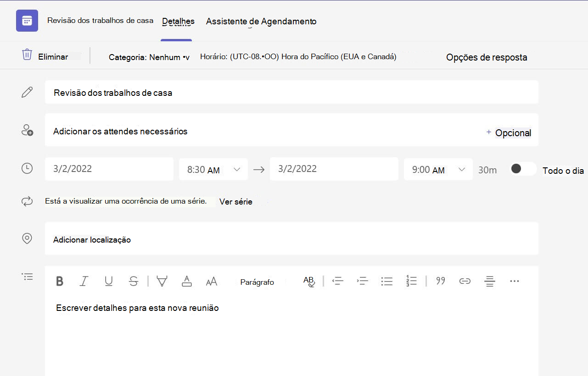Open the Categoria dropdown
This screenshot has width=588, height=376.
[149, 57]
